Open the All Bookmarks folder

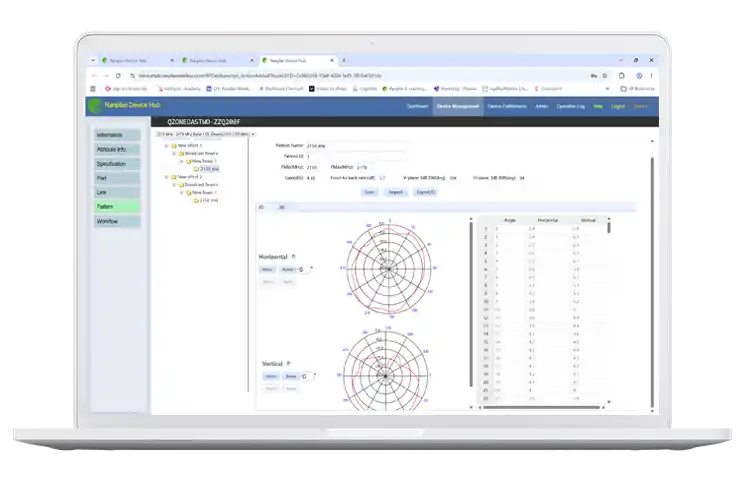click(637, 89)
